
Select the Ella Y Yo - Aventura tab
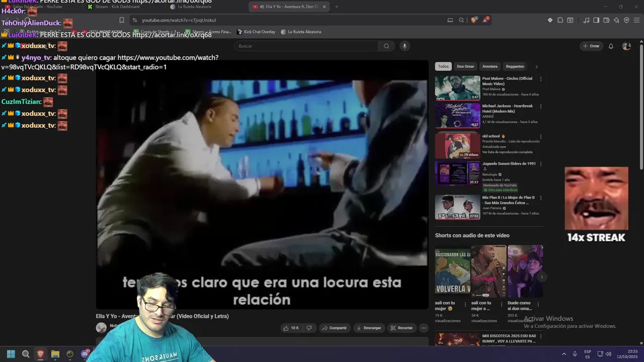[289, 7]
